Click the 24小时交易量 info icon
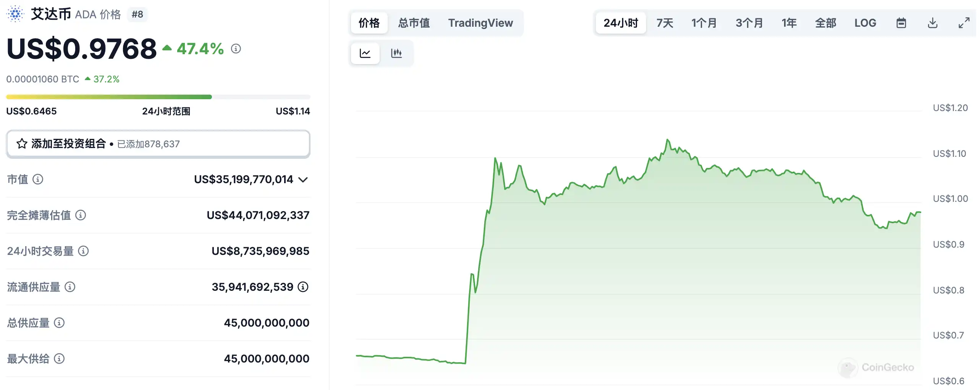Screen dimensions: 980x390 pos(84,251)
